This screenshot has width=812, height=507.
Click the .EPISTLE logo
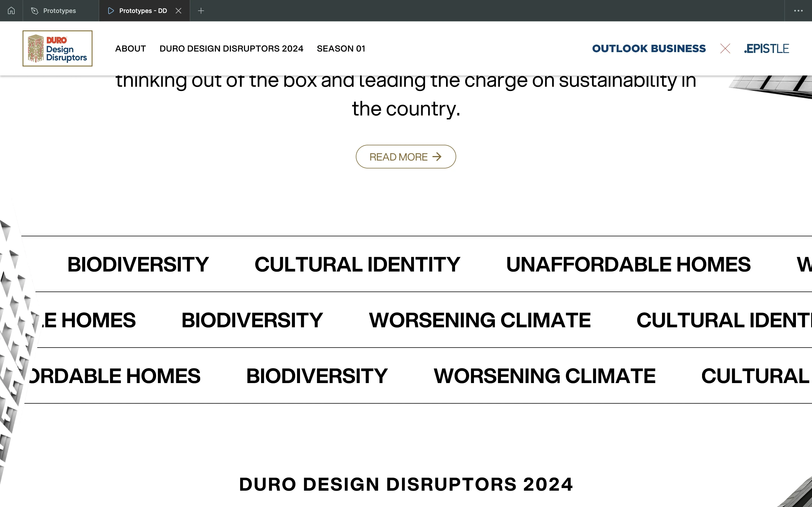pyautogui.click(x=766, y=49)
